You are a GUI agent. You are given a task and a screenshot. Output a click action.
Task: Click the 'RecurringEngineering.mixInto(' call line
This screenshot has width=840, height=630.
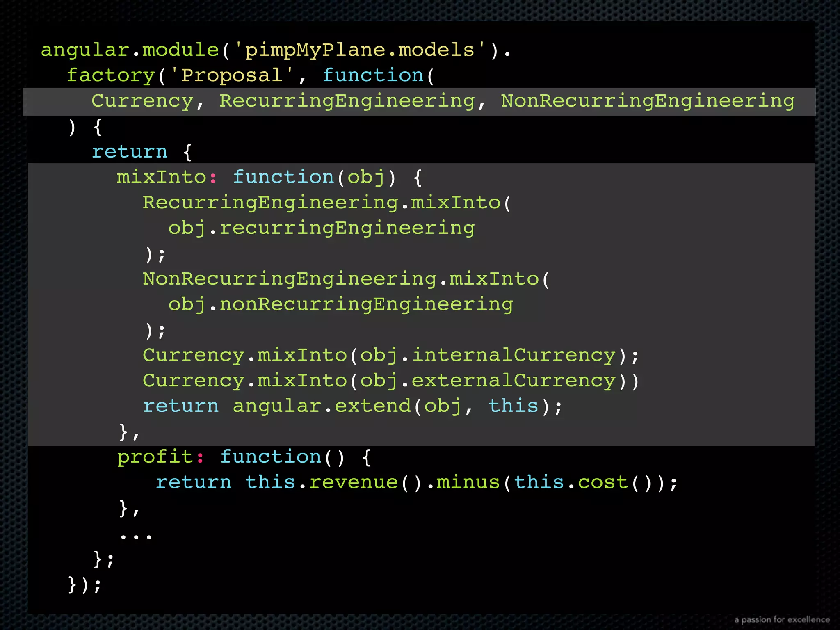(327, 203)
